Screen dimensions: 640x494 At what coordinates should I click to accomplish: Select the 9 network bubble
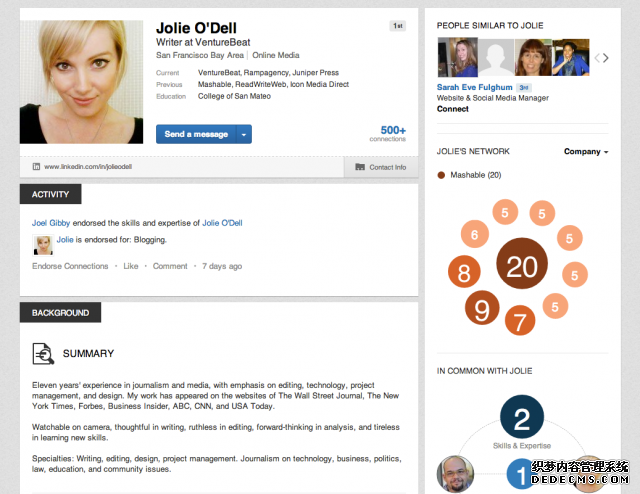482,308
